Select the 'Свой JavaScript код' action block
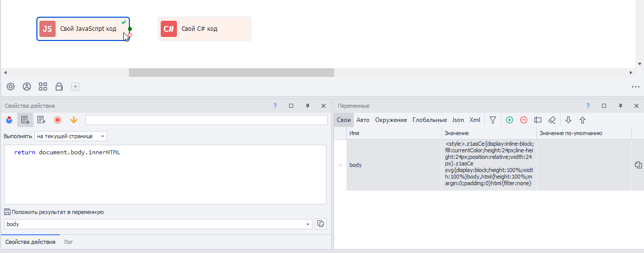Screen dimensions: 644x254 (83, 29)
